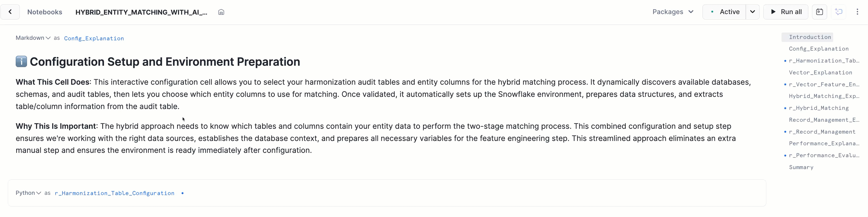Open the three-dot more options menu
This screenshot has width=868, height=217.
point(857,12)
